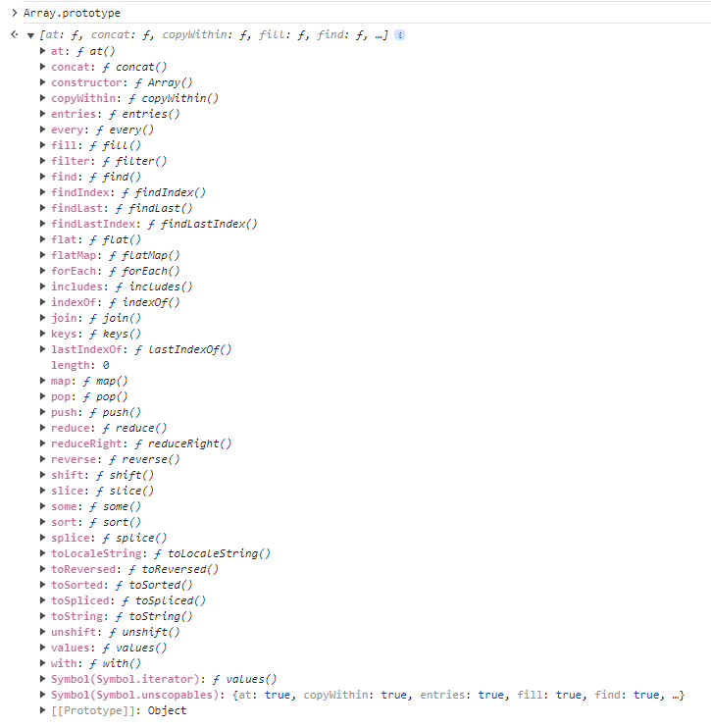Expand the toString function entry
711x728 pixels.
(43, 616)
